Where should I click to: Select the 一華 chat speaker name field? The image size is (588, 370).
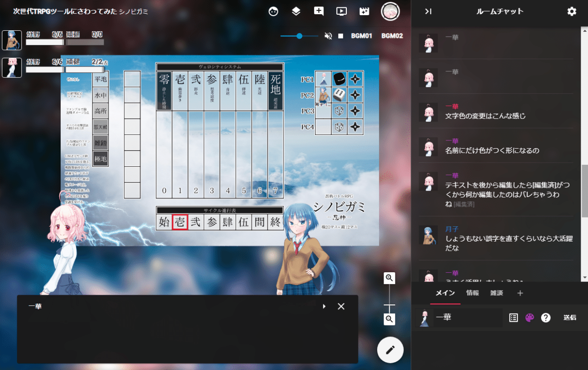[x=469, y=317]
